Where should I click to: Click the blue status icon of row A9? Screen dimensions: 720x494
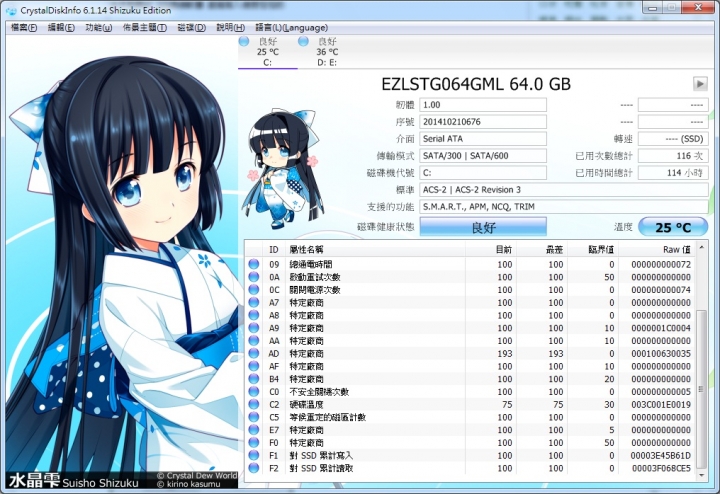click(253, 328)
